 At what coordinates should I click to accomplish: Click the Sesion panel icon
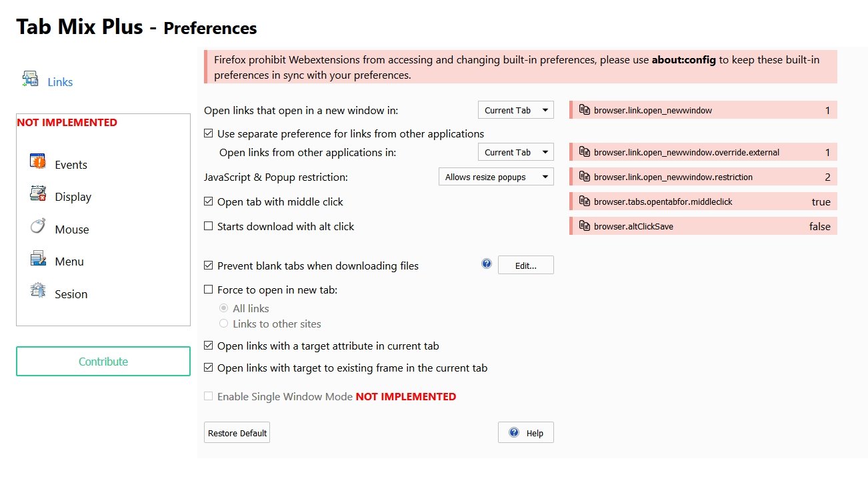tap(38, 291)
